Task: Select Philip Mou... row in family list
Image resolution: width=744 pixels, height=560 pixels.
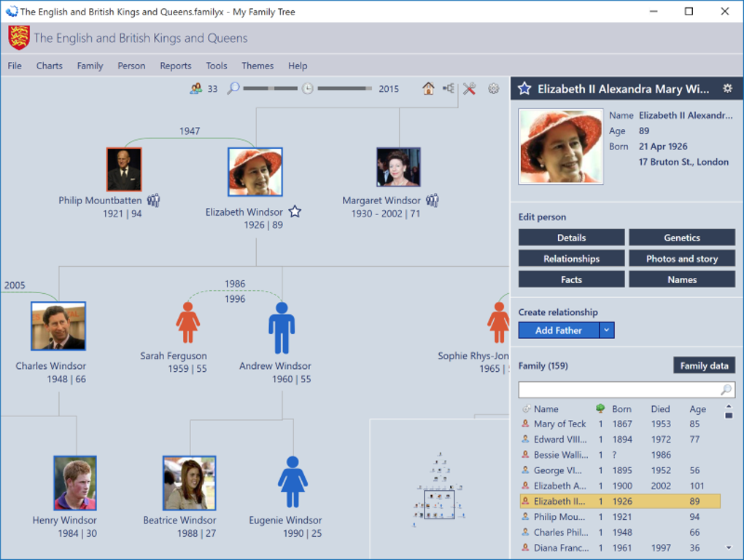Action: (x=620, y=517)
